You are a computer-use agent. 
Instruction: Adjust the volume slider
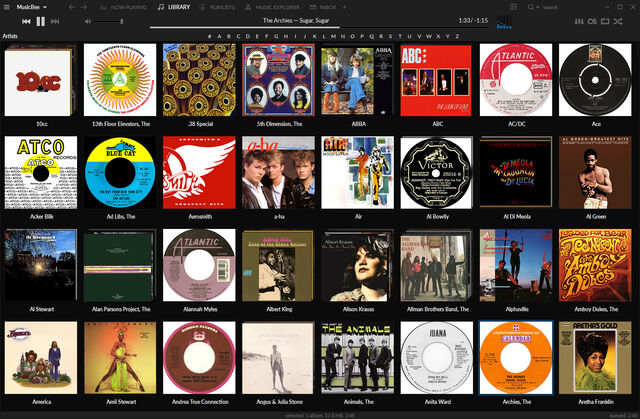pos(108,21)
